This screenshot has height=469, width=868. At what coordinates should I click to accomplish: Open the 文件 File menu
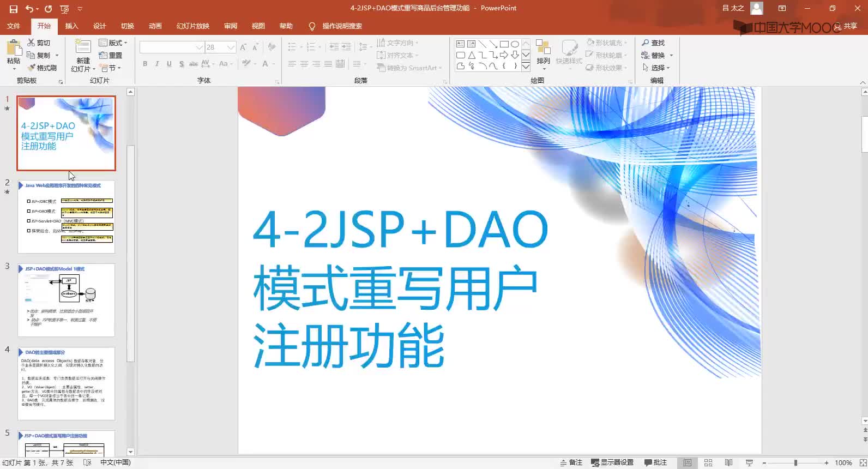pyautogui.click(x=14, y=26)
